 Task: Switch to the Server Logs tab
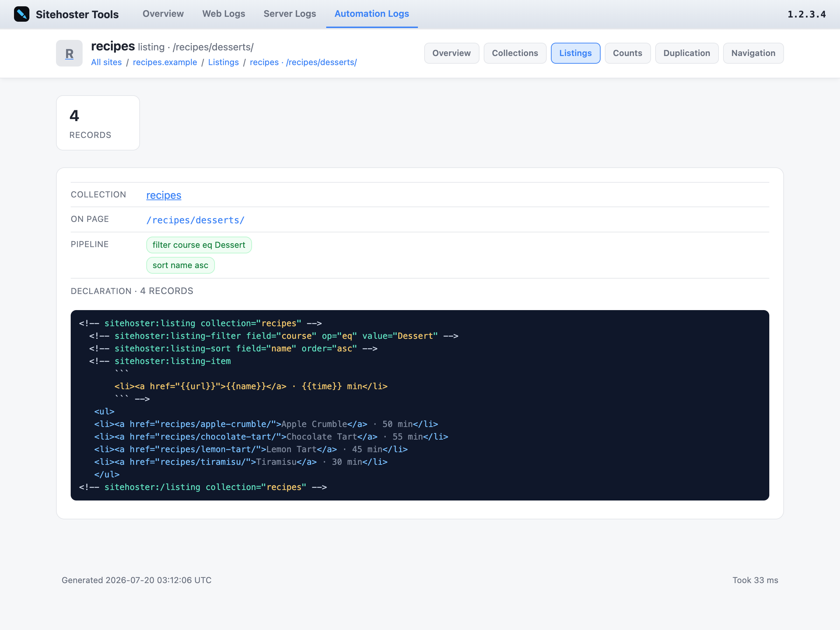[x=290, y=14]
